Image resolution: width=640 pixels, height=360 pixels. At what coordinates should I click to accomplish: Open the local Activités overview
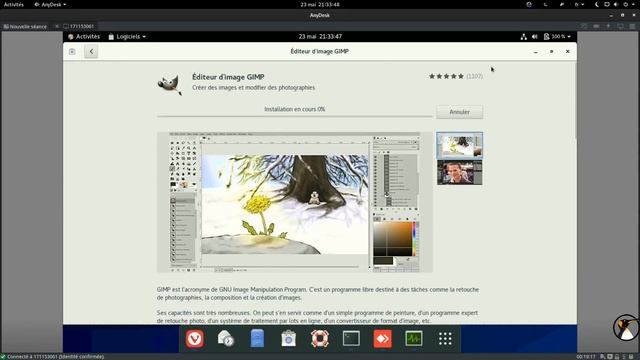pyautogui.click(x=14, y=4)
